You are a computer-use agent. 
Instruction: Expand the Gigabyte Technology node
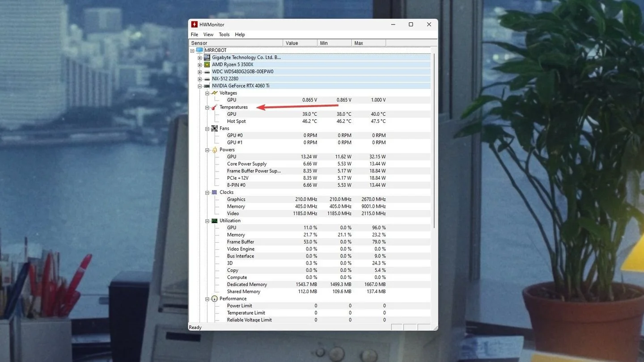(x=200, y=58)
